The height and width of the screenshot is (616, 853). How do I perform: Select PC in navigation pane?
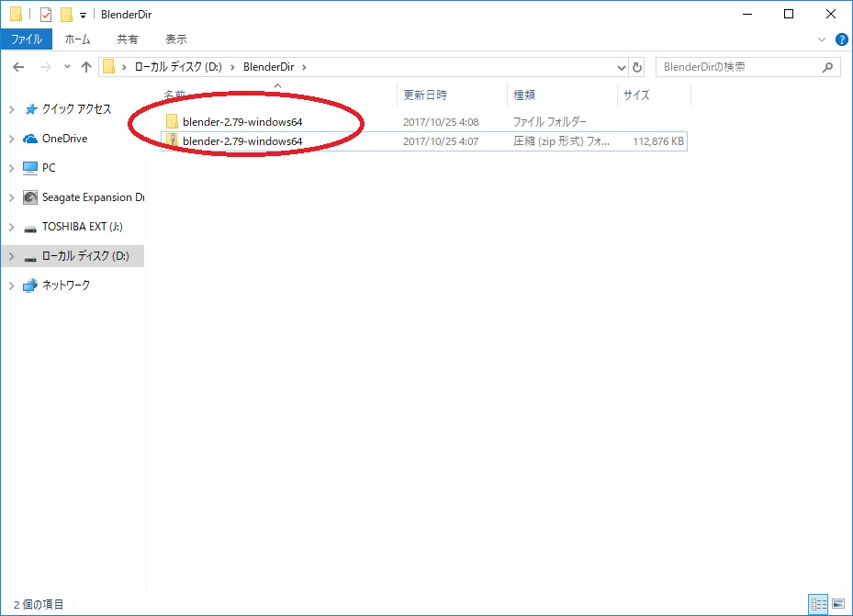[x=49, y=168]
